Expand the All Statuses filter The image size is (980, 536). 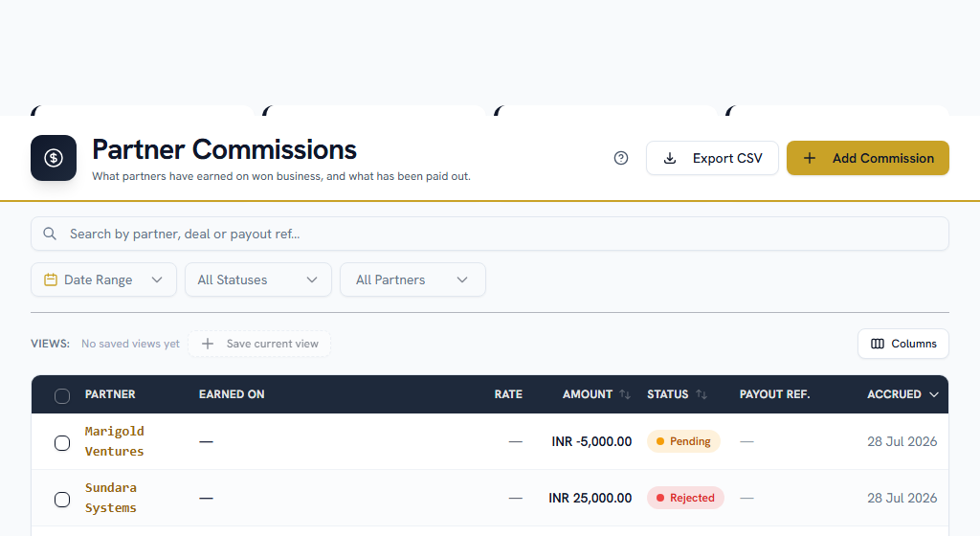click(258, 279)
